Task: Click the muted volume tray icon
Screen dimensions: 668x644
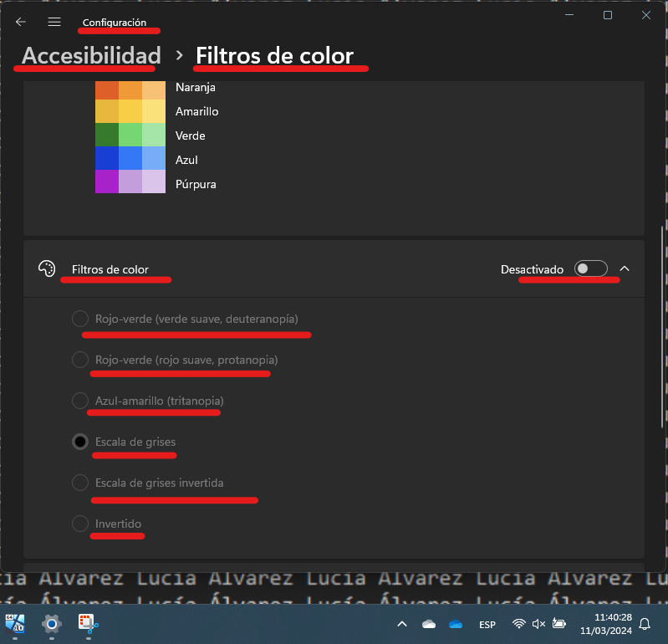Action: point(538,624)
